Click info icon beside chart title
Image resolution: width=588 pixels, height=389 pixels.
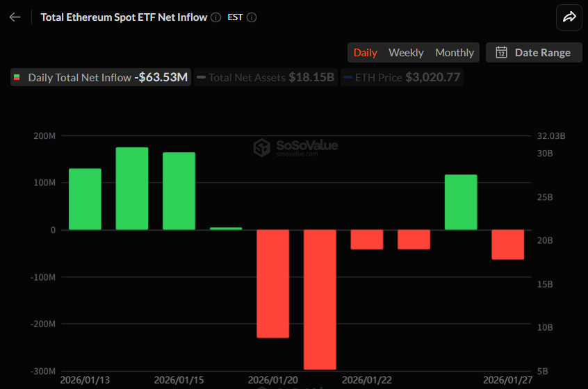216,17
